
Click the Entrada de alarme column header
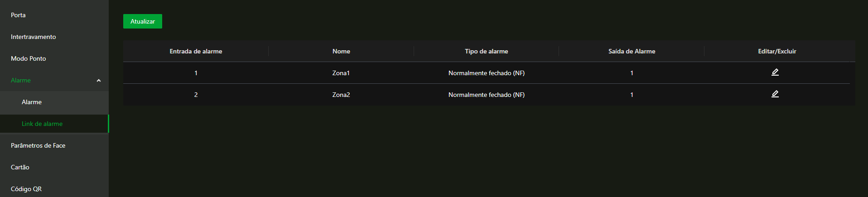pyautogui.click(x=196, y=51)
